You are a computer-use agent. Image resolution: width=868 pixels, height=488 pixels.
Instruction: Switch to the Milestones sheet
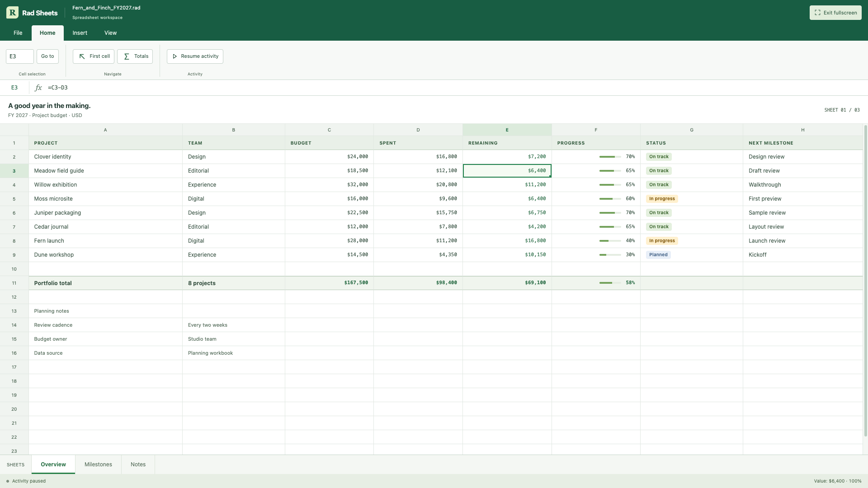[98, 465]
